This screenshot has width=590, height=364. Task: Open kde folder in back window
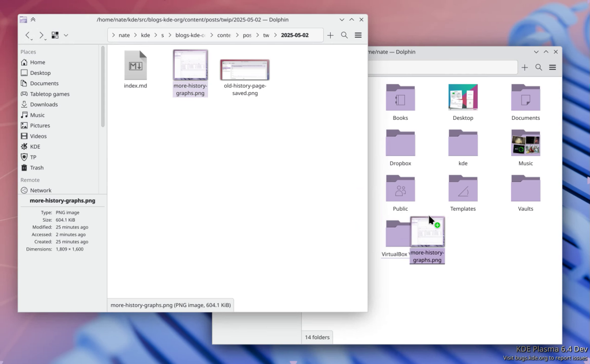point(463,148)
